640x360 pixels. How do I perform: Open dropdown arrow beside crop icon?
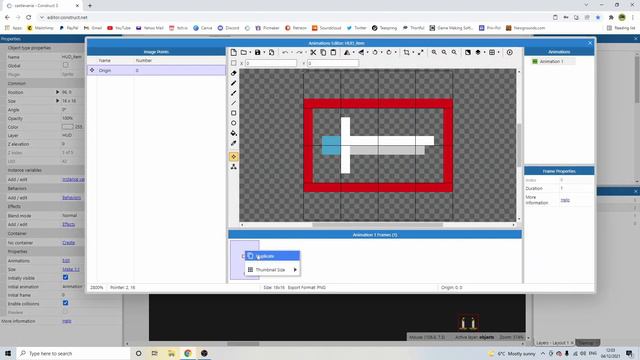coord(413,52)
